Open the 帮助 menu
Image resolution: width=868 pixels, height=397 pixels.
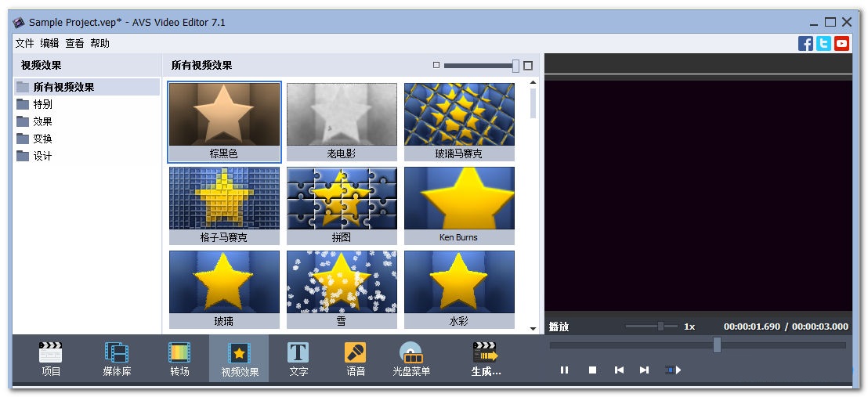tap(100, 43)
